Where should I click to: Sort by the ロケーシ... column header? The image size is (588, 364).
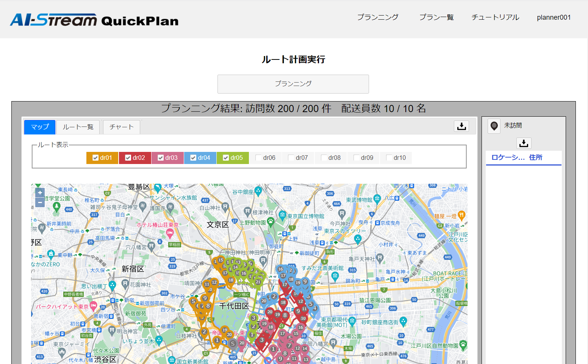(x=508, y=158)
